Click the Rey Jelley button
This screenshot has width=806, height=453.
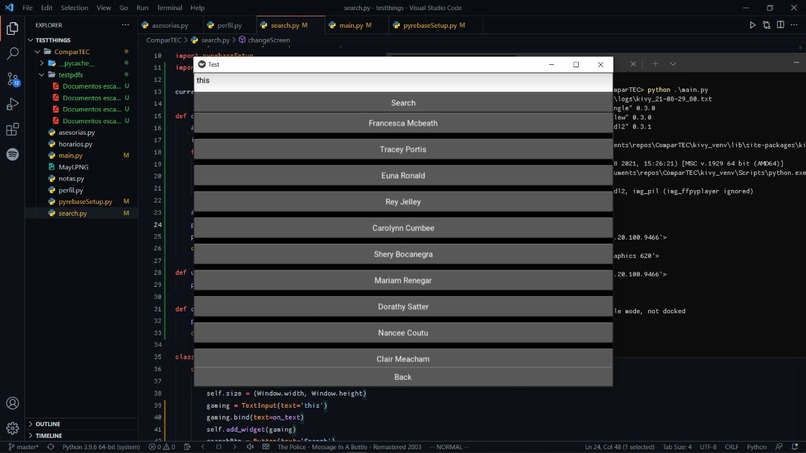click(x=403, y=202)
